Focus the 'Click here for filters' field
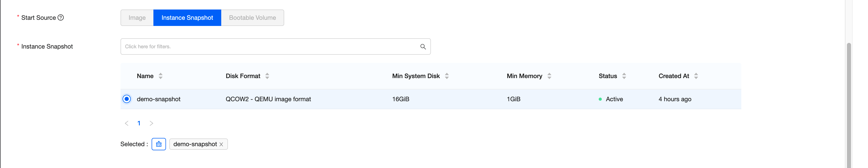This screenshot has width=868, height=168. [270, 46]
